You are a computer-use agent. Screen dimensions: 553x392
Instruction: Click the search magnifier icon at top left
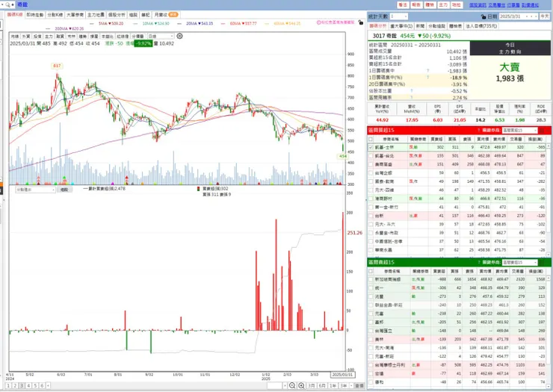(7, 4)
